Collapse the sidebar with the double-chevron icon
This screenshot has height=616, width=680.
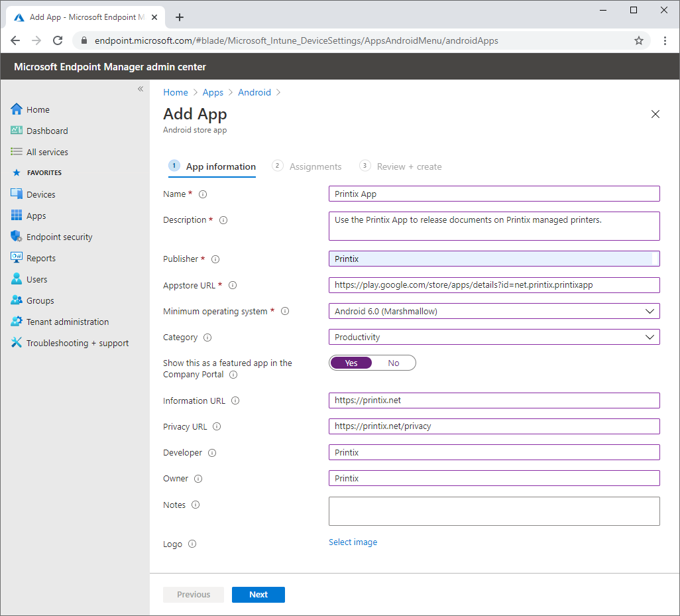pos(141,89)
